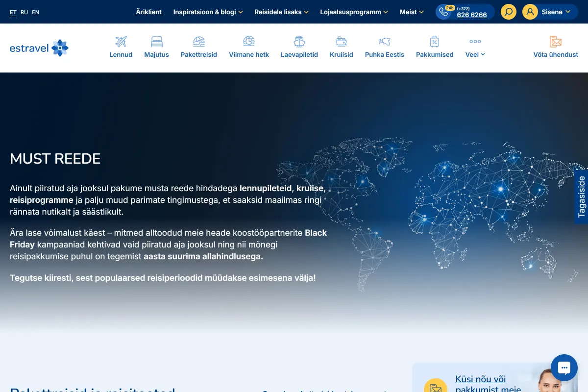Switch language to ET

point(13,12)
